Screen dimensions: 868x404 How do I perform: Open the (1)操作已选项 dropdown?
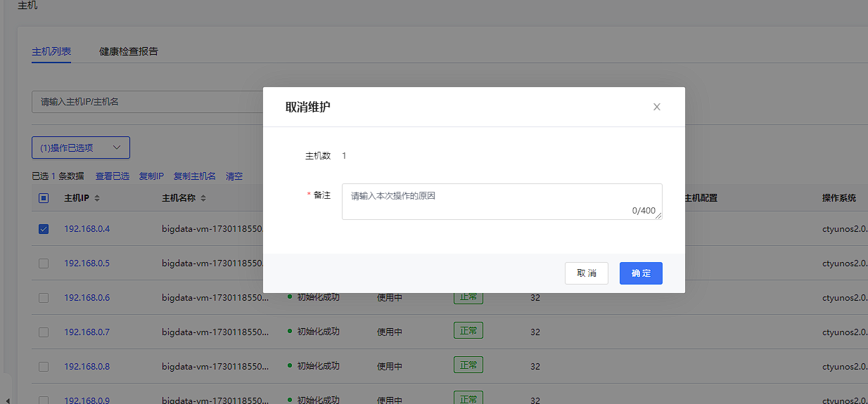click(x=81, y=148)
